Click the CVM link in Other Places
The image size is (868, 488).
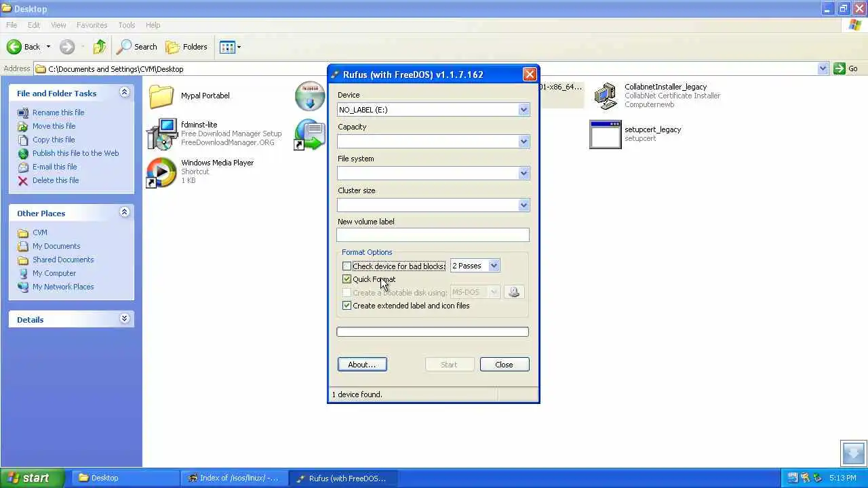[40, 232]
